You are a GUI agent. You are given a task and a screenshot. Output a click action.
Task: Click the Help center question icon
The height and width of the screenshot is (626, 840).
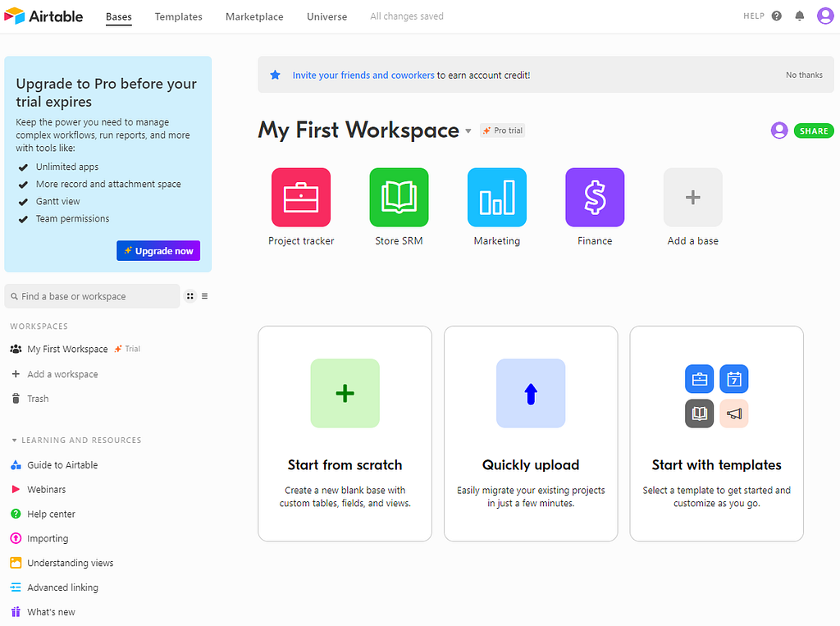16,514
